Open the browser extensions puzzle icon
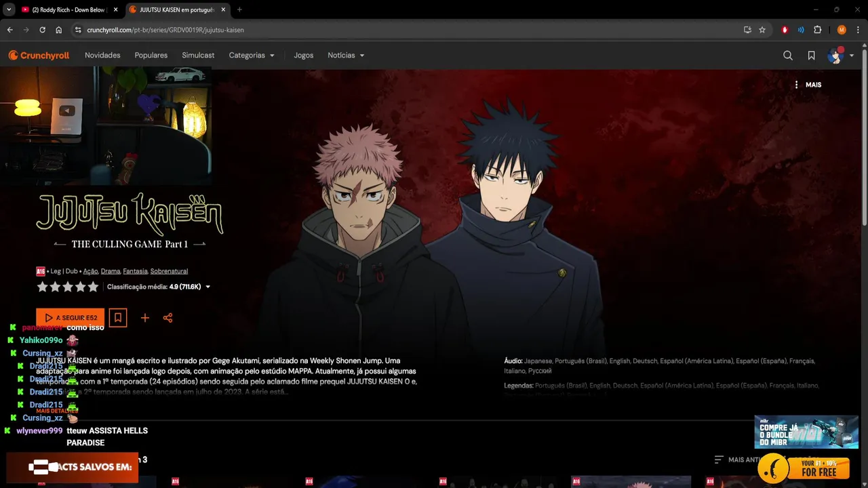This screenshot has height=488, width=868. click(x=817, y=30)
